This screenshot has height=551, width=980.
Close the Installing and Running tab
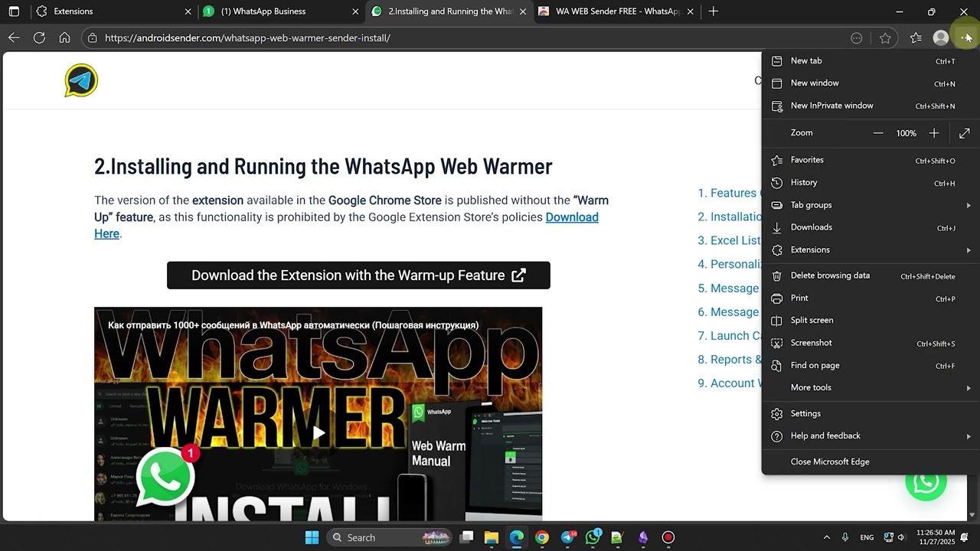click(x=522, y=11)
